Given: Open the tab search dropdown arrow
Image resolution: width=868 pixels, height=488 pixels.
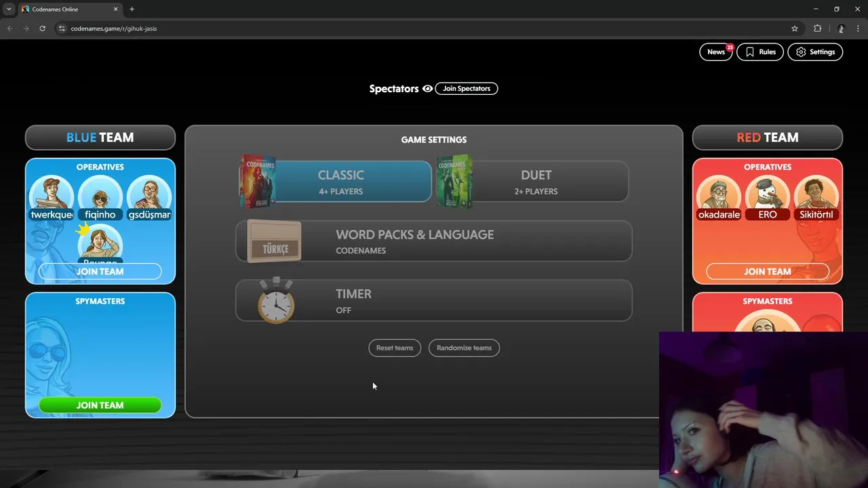Looking at the screenshot, I should (x=9, y=9).
